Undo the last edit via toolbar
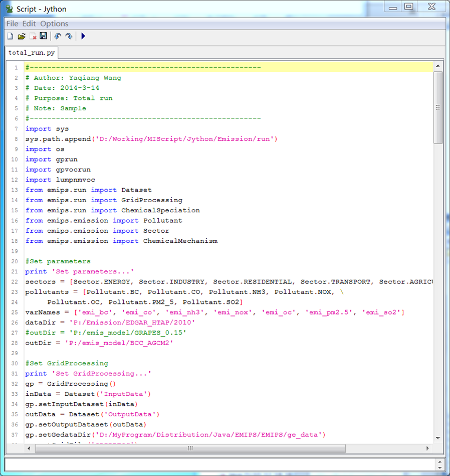 click(x=58, y=36)
